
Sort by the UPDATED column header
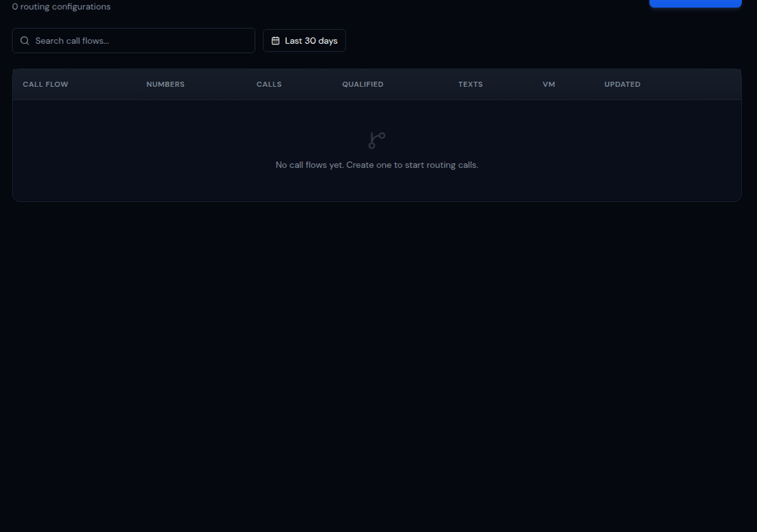tap(622, 84)
